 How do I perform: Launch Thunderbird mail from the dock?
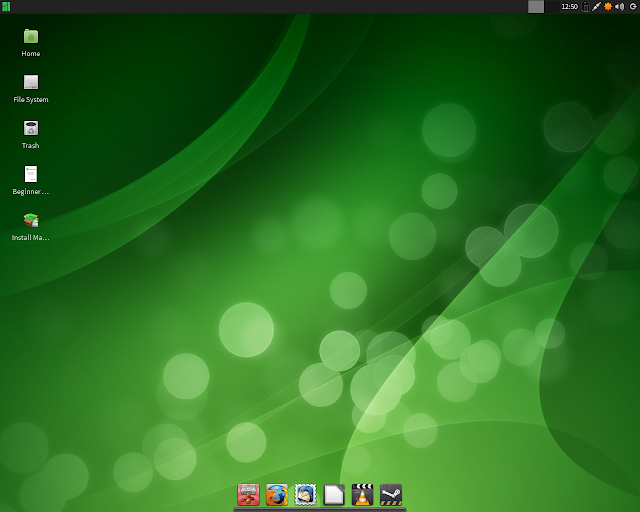(x=305, y=495)
